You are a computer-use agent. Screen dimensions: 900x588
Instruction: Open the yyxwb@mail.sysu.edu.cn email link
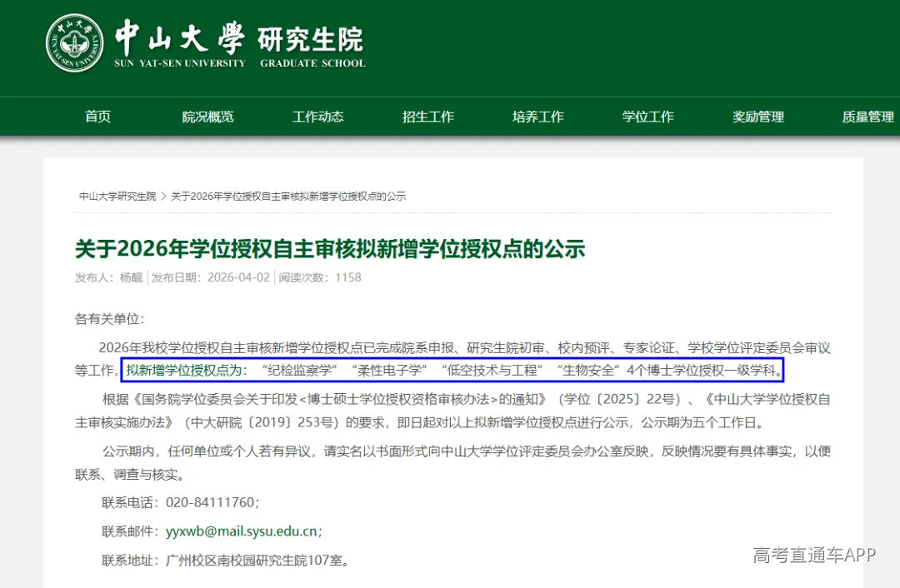[x=242, y=531]
